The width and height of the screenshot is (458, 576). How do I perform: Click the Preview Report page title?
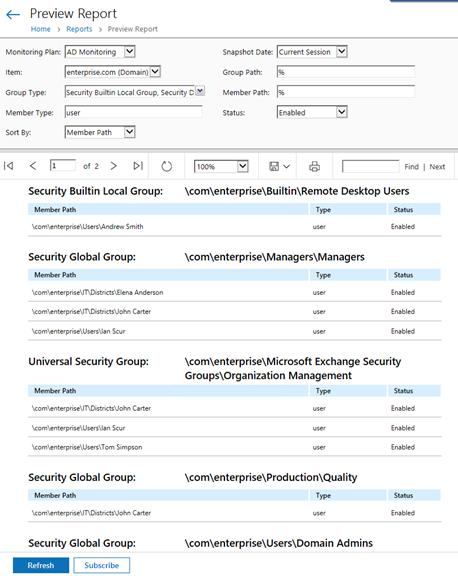click(73, 14)
